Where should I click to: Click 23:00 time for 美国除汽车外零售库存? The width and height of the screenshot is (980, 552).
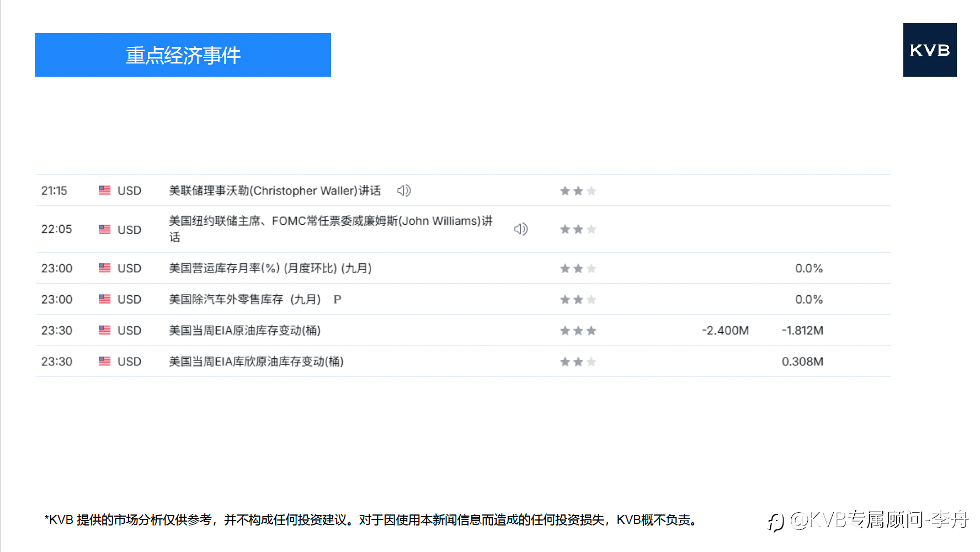[57, 299]
